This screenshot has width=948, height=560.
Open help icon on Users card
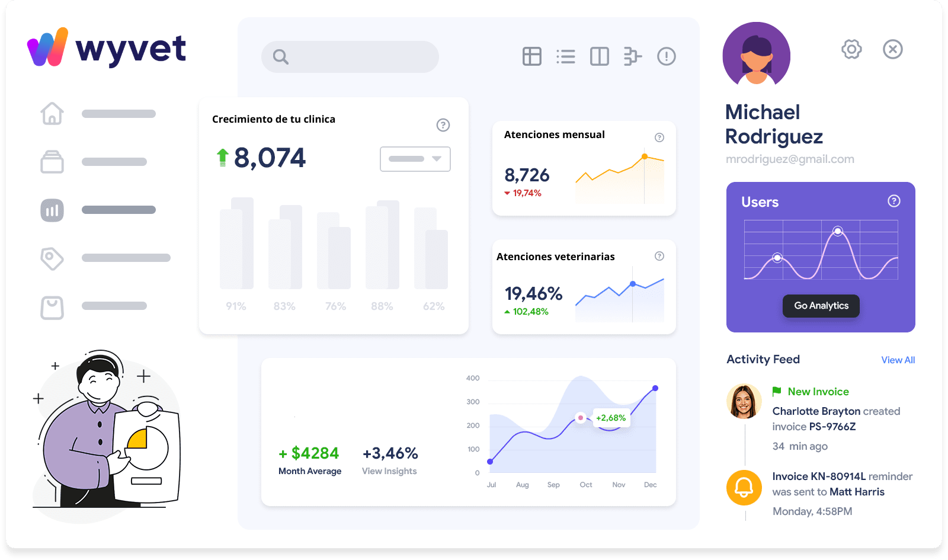tap(894, 201)
